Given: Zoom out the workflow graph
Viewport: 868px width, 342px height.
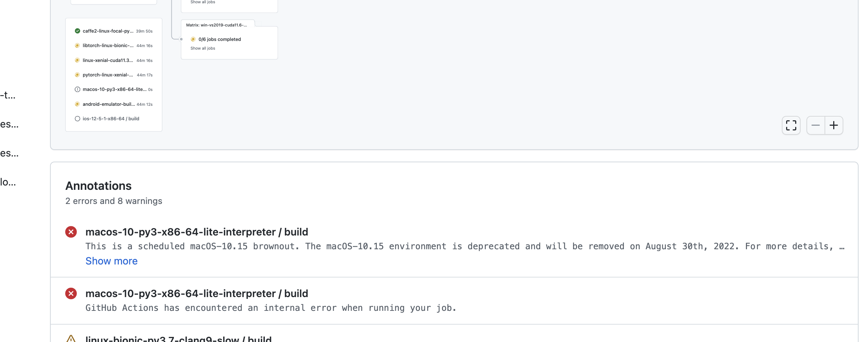Looking at the screenshot, I should point(815,125).
